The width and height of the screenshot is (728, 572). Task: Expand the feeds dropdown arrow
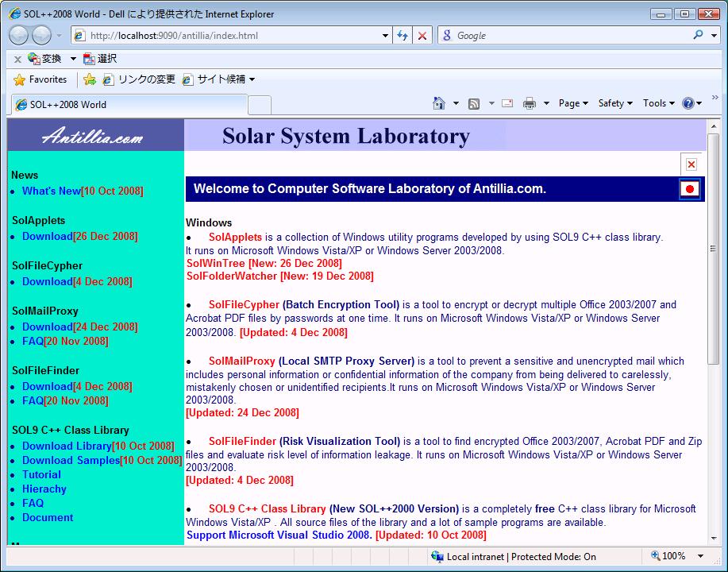pyautogui.click(x=491, y=103)
